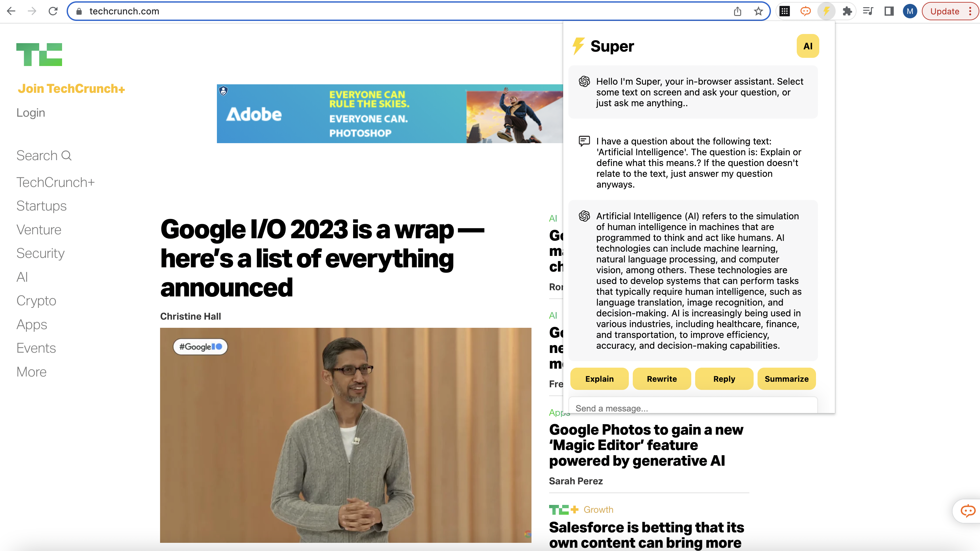The height and width of the screenshot is (551, 980).
Task: Click the Explain button
Action: 599,379
